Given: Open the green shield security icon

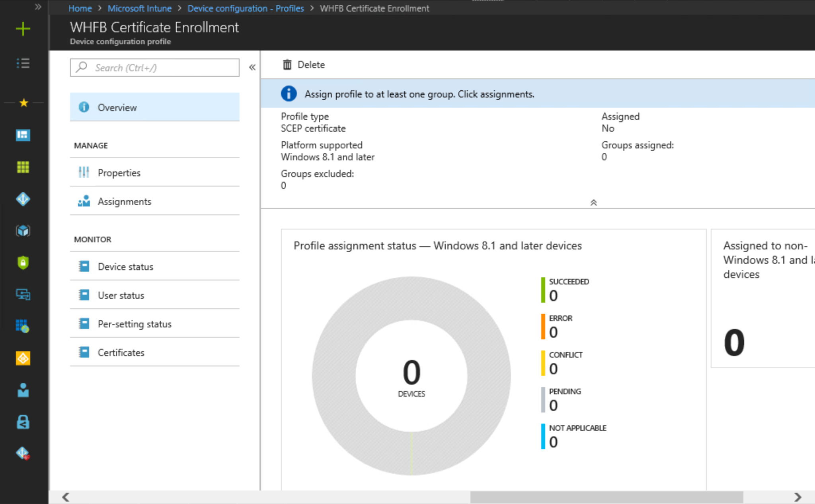Looking at the screenshot, I should [23, 263].
